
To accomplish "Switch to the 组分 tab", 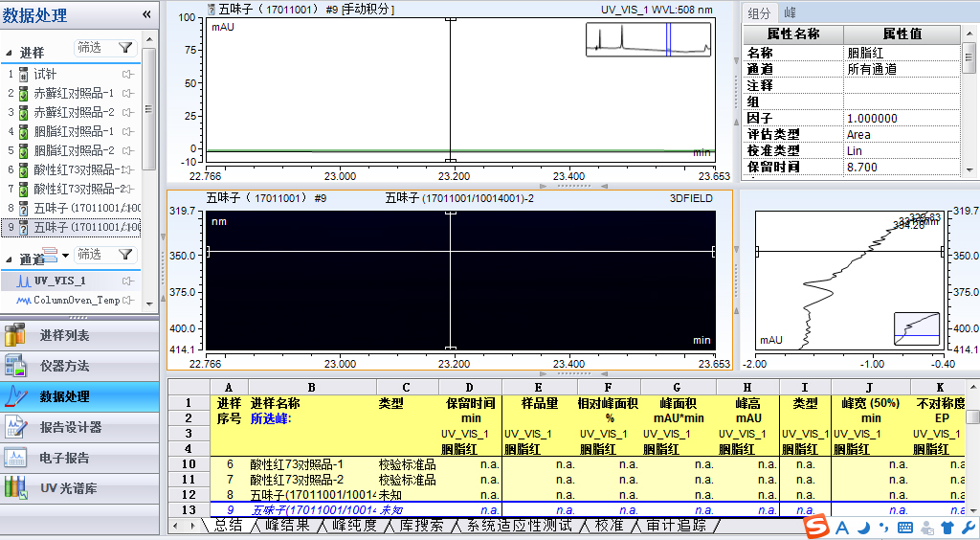I will (759, 12).
